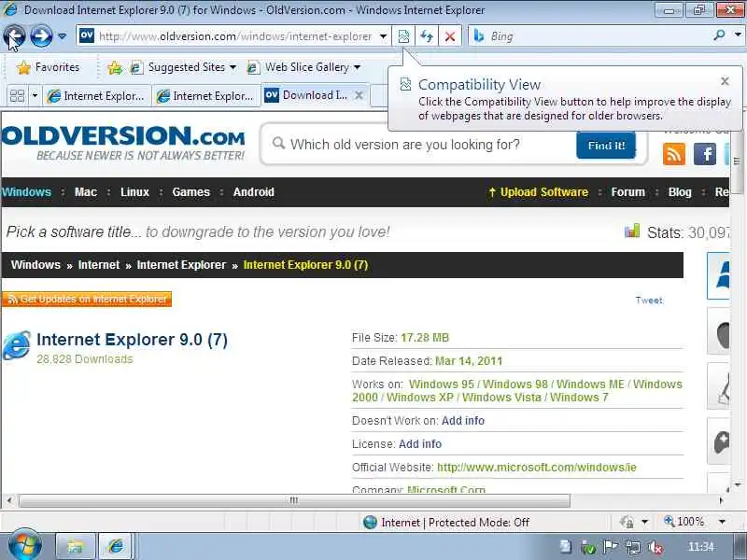Open a new blank tab
The image size is (747, 560).
[379, 96]
